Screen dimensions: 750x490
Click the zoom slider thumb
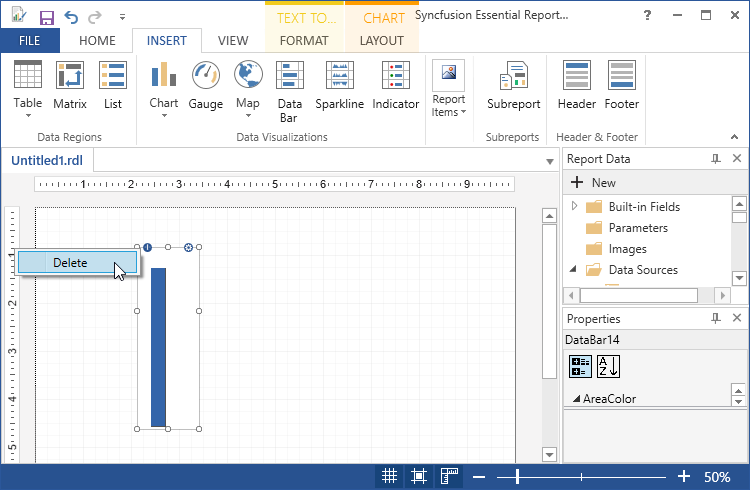point(517,477)
